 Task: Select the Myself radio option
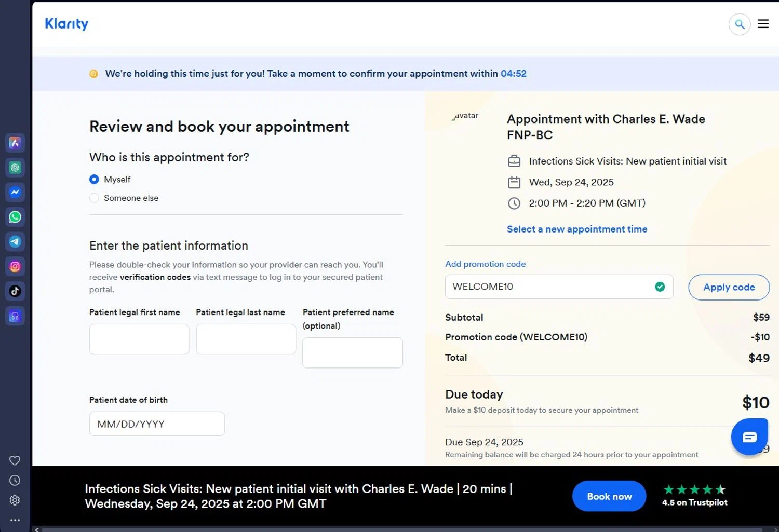(x=94, y=179)
